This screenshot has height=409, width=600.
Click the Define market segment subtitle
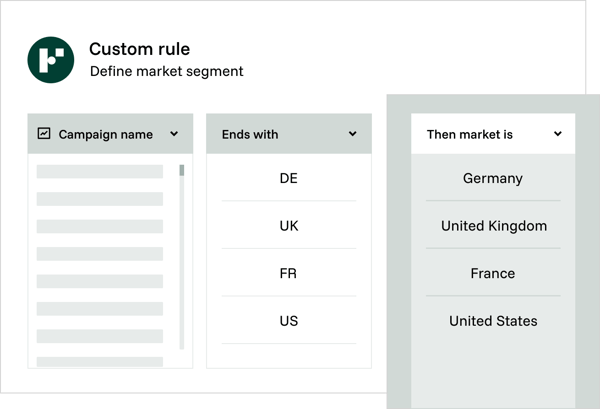(166, 72)
